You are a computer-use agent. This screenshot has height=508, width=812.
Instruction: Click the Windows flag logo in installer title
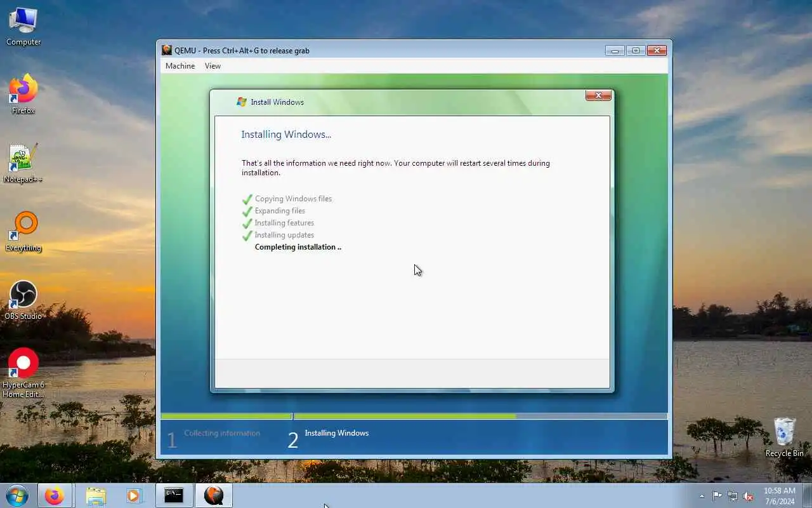click(x=242, y=102)
